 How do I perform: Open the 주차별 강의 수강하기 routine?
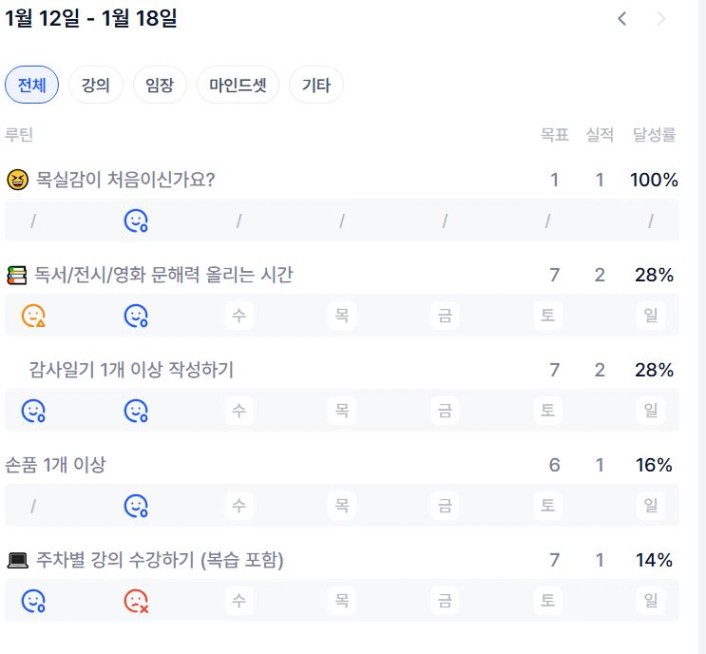[x=160, y=560]
